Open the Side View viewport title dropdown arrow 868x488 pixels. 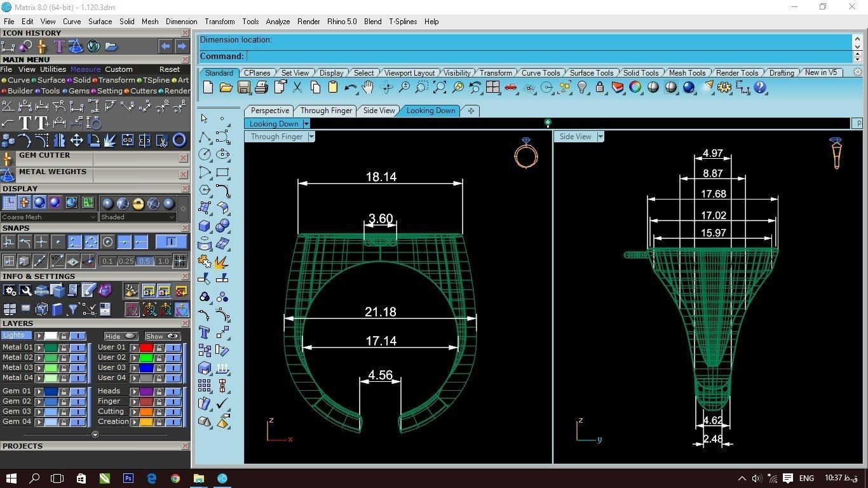coord(600,137)
